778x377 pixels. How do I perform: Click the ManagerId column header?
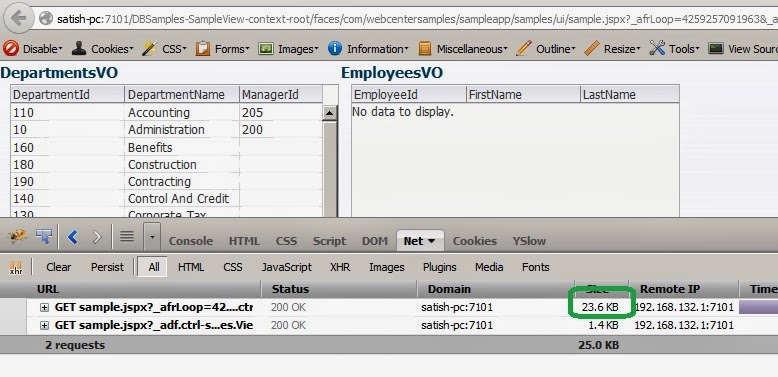[x=281, y=94]
